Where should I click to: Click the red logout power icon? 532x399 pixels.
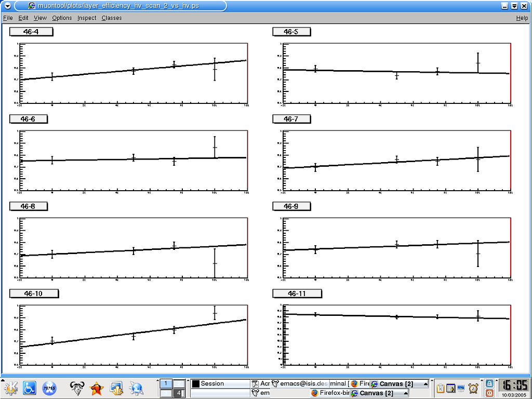(x=489, y=393)
